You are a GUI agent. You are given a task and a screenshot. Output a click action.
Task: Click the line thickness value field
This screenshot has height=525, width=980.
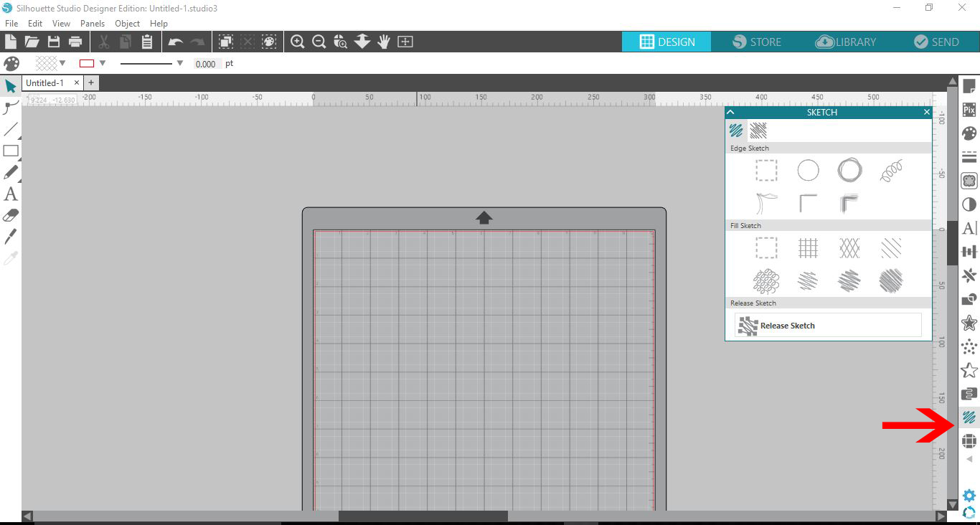click(x=206, y=64)
